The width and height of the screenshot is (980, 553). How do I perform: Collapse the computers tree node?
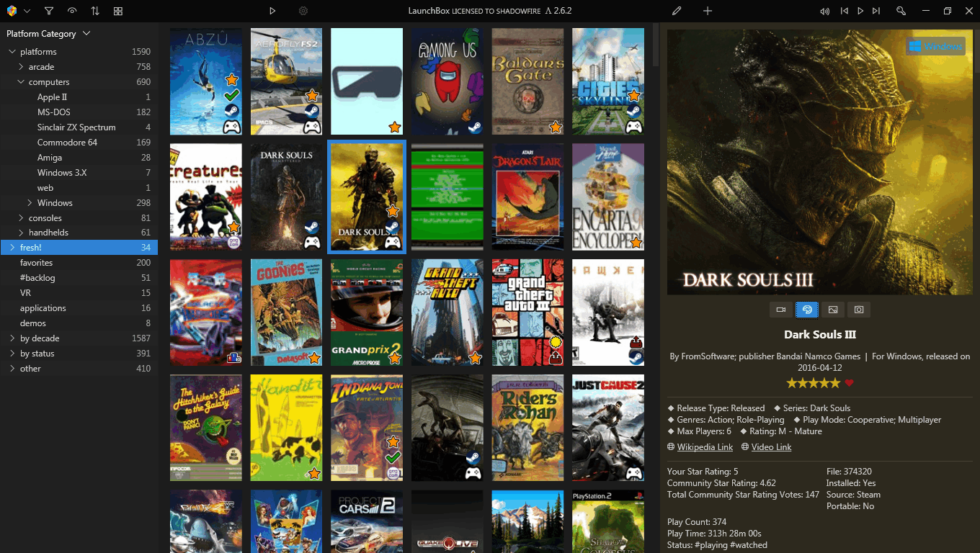click(x=22, y=82)
